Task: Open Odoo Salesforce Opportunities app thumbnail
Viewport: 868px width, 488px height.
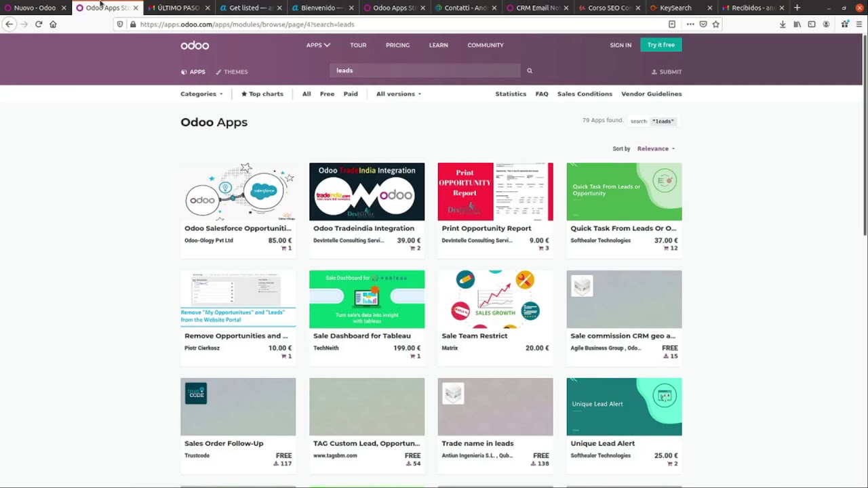Action: (238, 192)
